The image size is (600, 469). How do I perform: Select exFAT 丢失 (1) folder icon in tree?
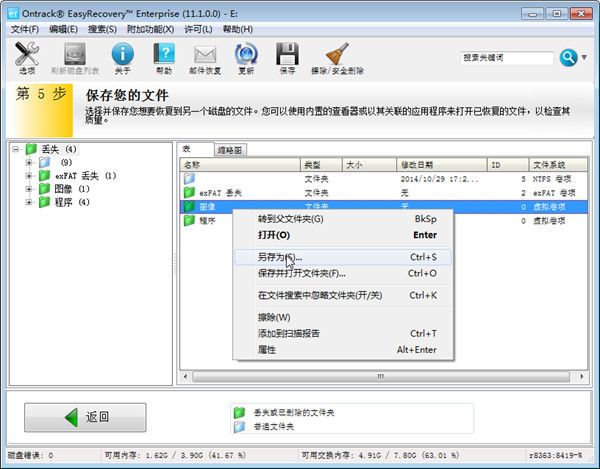44,176
